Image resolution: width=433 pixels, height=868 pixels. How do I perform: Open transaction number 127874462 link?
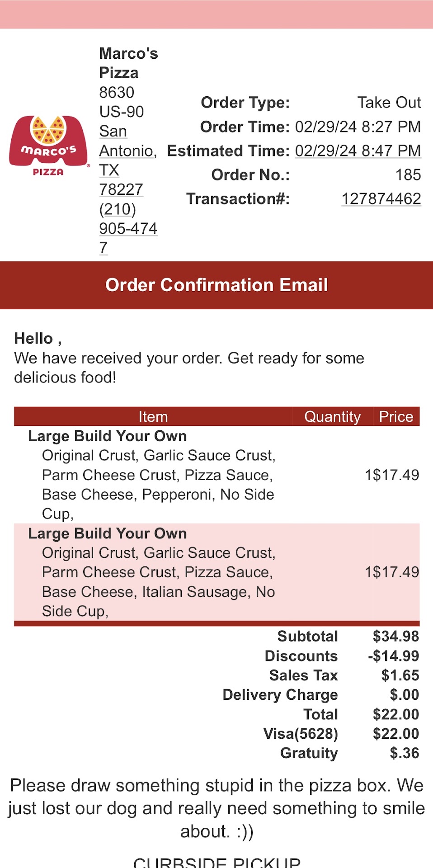[x=381, y=199]
